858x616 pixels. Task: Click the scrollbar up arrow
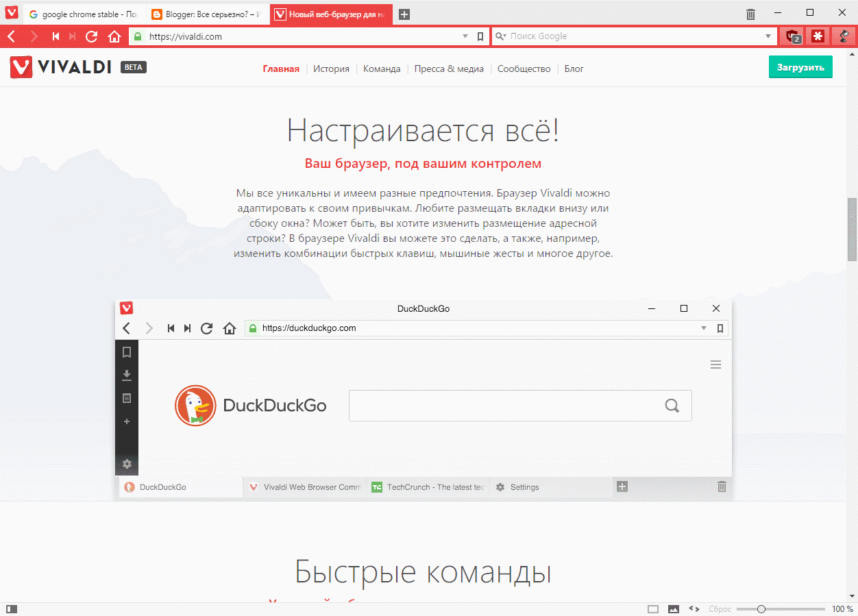point(852,54)
